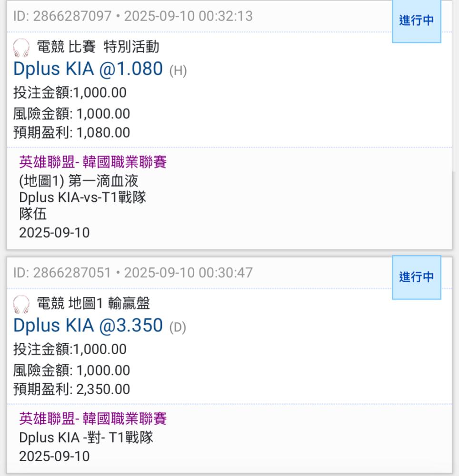The height and width of the screenshot is (476, 459).
Task: Open the Dplus KIA -對- T1戰隊 match line
Action: (86, 438)
